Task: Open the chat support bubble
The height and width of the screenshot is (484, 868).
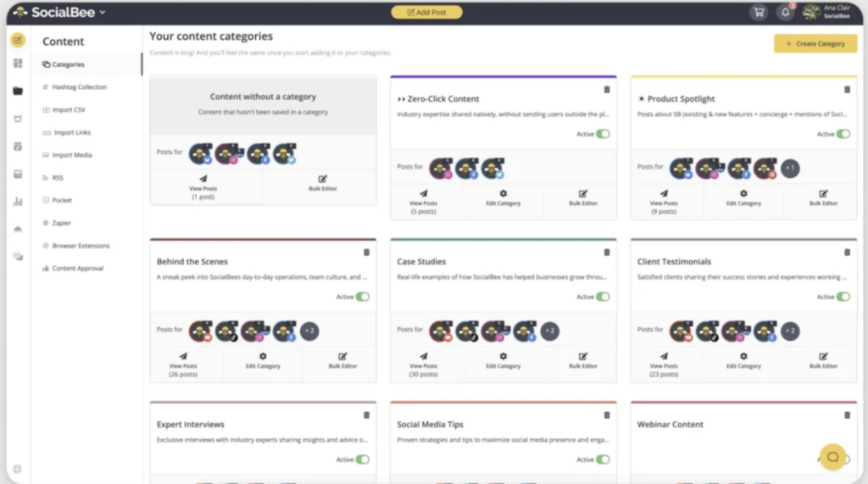Action: coord(833,457)
